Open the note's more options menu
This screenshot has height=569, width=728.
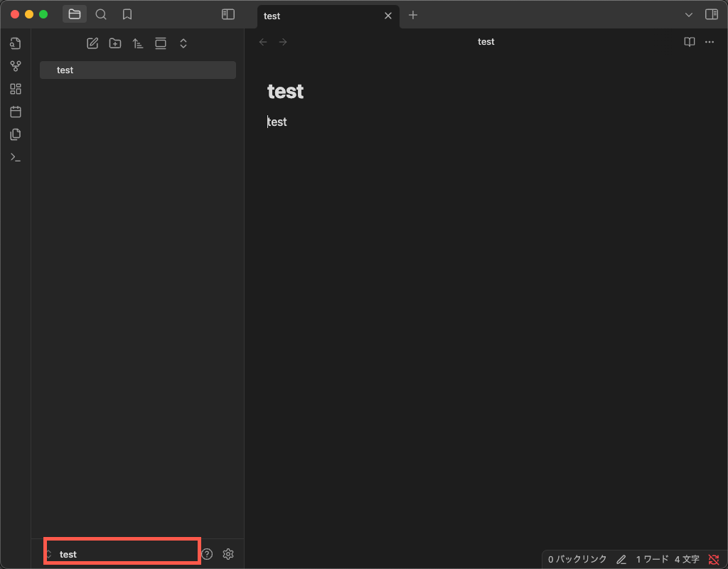[x=710, y=42]
